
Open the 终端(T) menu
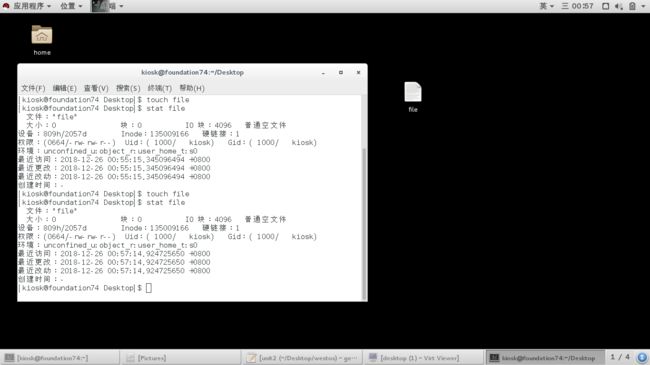coord(160,88)
